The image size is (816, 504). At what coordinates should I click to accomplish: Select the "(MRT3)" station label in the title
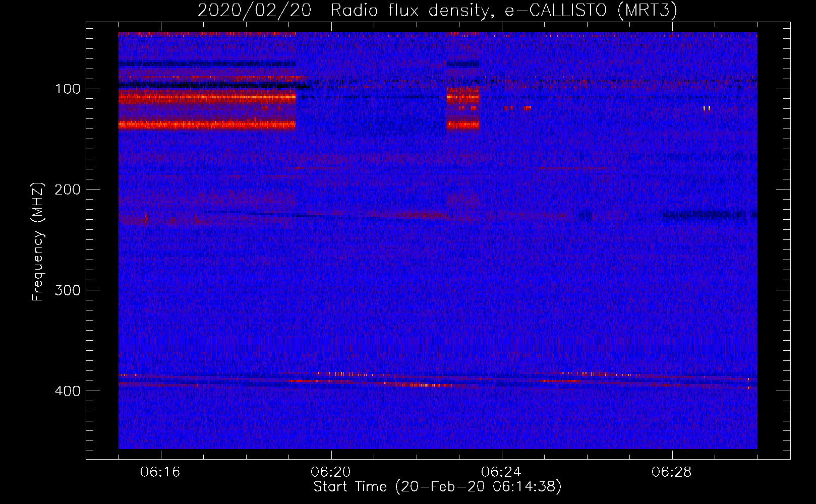(647, 11)
